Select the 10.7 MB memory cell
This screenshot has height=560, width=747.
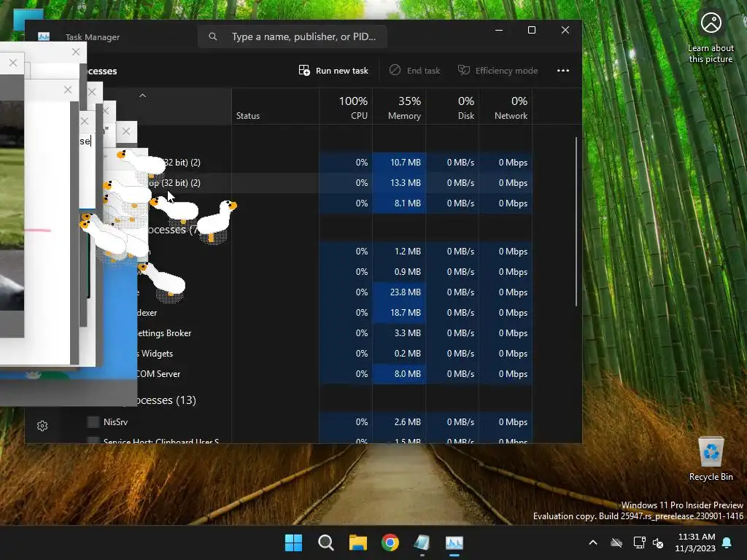[399, 163]
